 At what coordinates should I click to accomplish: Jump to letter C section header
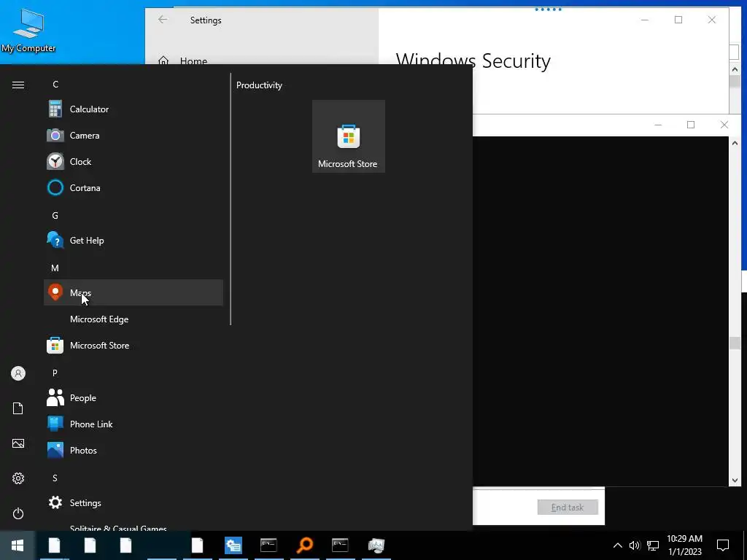coord(55,85)
